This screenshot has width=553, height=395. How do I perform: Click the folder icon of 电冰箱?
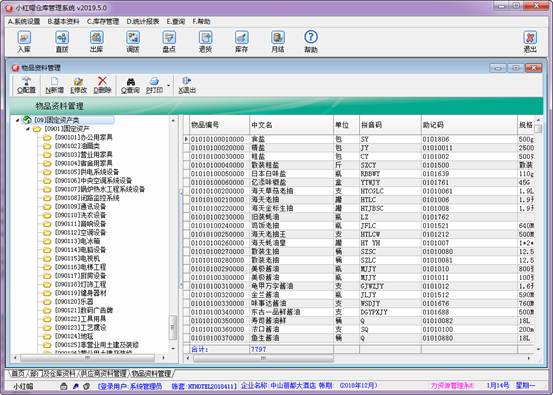coord(47,241)
